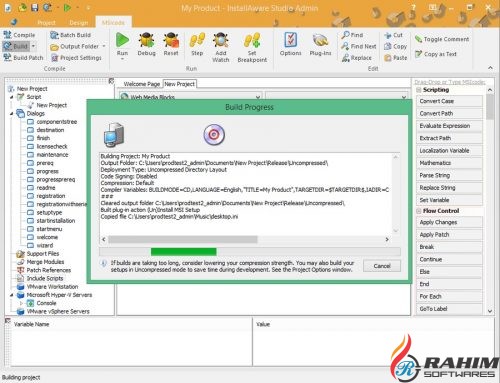Viewport: 500px width, 383px height.
Task: Open Project Settings
Action: click(76, 58)
